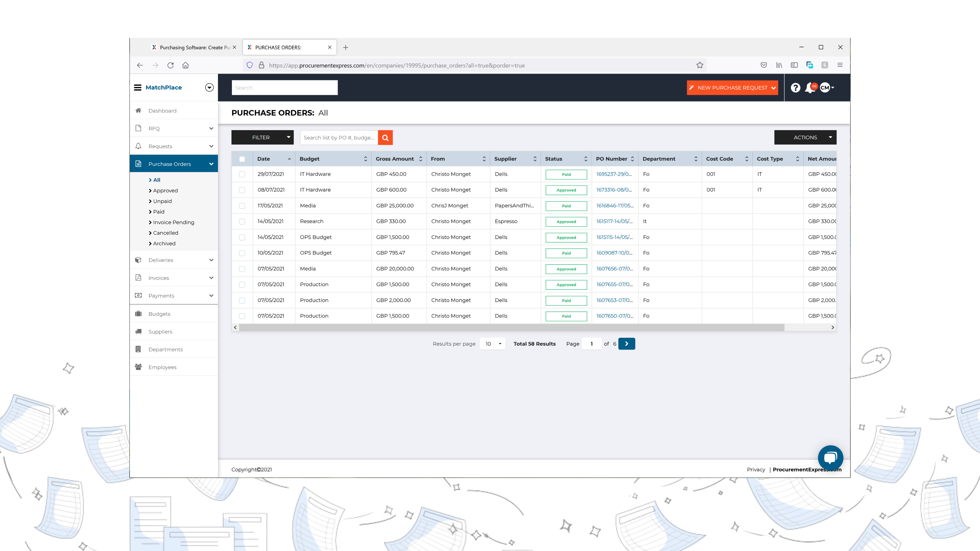Open PO number 1695237-29/0 link
Image resolution: width=980 pixels, height=551 pixels.
click(614, 174)
